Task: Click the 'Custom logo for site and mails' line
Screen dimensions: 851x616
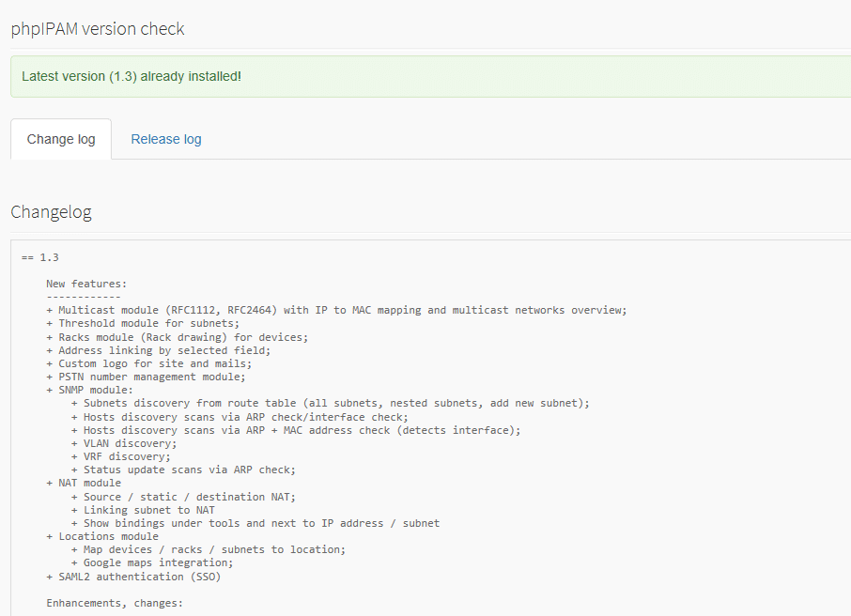Action: 149,363
